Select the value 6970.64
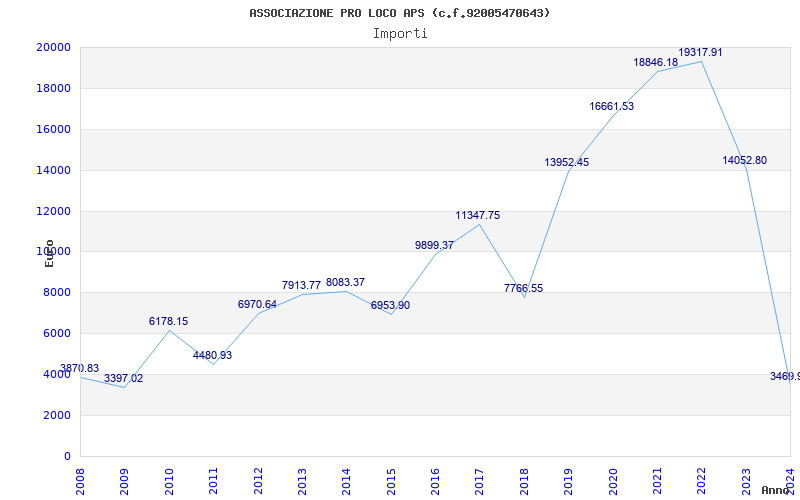 pyautogui.click(x=257, y=305)
